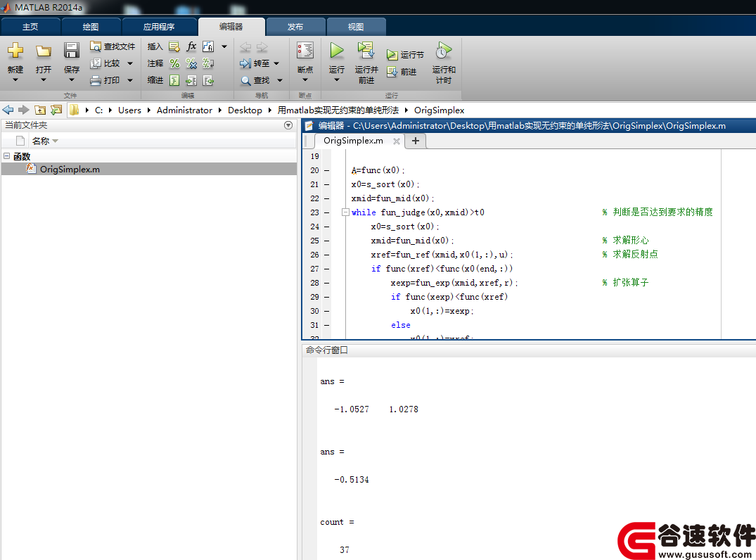
Task: Click the 查找 (Find) magnifier icon
Action: click(x=245, y=80)
